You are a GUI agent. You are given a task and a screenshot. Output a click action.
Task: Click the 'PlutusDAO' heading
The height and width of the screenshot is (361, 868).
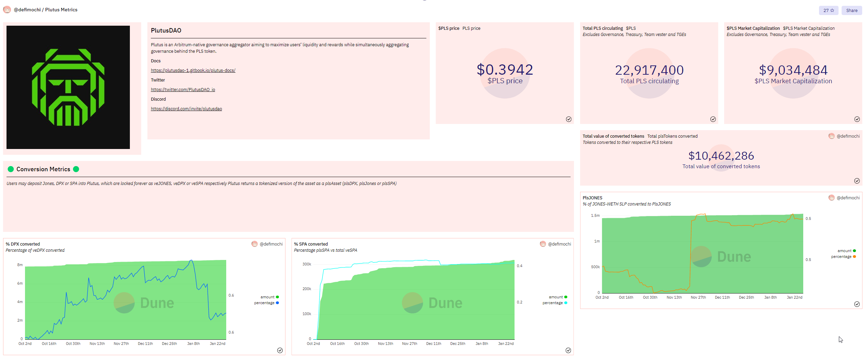tap(166, 30)
